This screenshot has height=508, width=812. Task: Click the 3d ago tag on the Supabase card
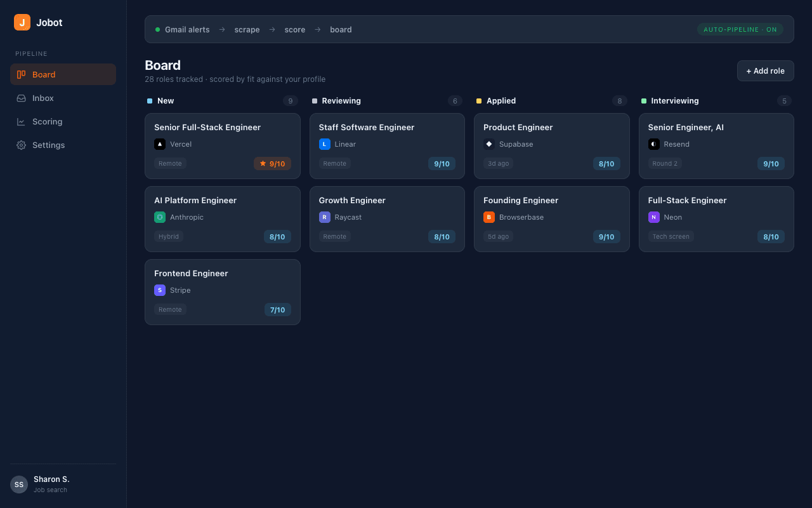[x=499, y=163]
